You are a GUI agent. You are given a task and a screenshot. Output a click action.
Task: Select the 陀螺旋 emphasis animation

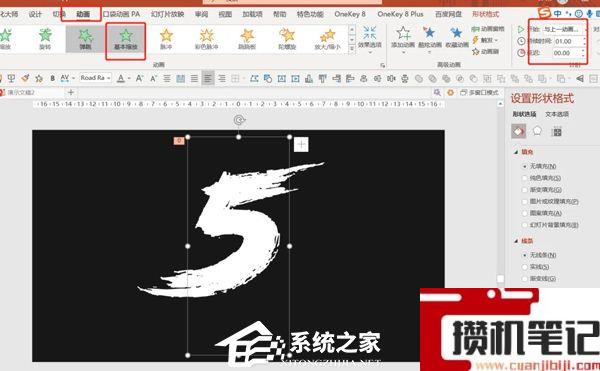287,40
